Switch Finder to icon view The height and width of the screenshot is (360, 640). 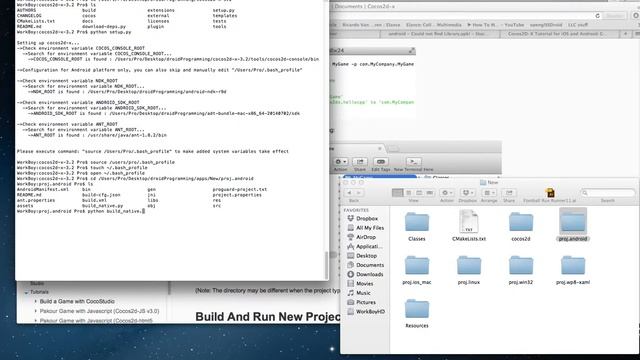(397, 193)
